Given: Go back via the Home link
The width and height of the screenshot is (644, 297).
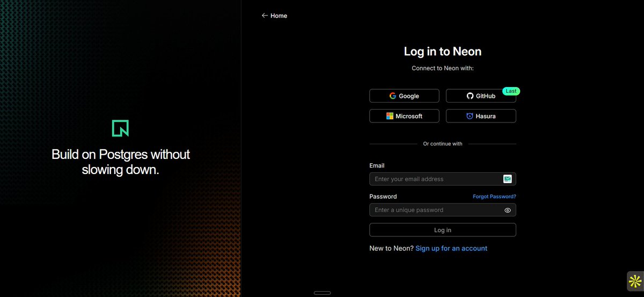Looking at the screenshot, I should coord(274,16).
